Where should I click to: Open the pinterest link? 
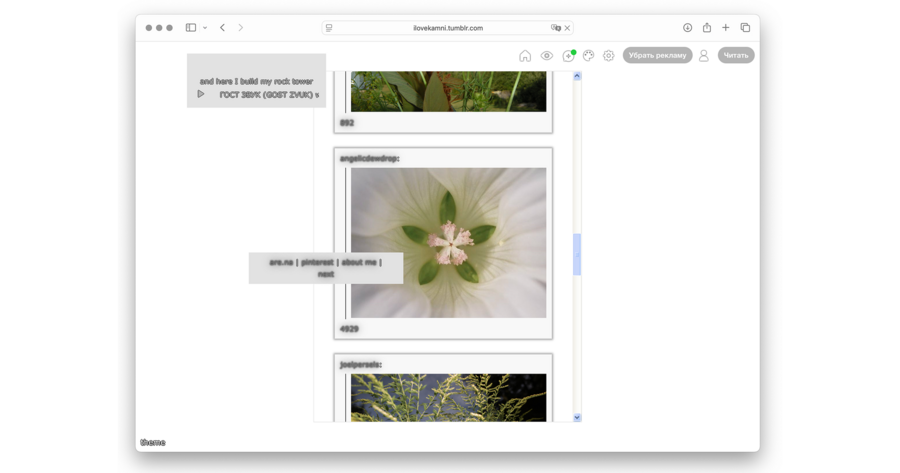pos(317,262)
